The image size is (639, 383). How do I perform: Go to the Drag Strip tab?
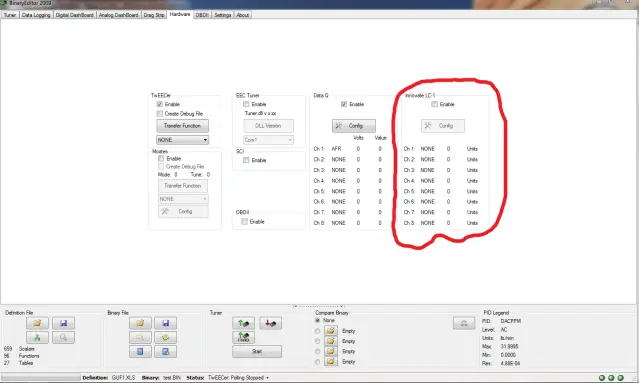point(154,15)
